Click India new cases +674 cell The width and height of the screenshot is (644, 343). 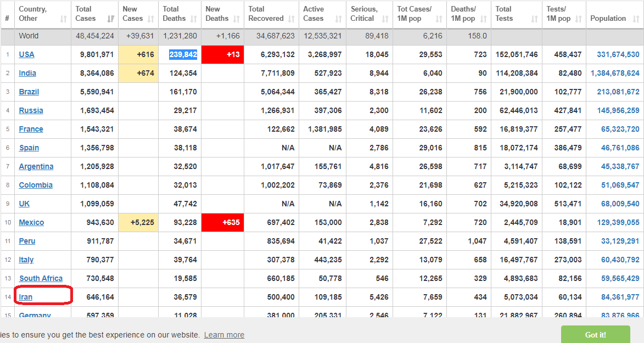pos(138,73)
